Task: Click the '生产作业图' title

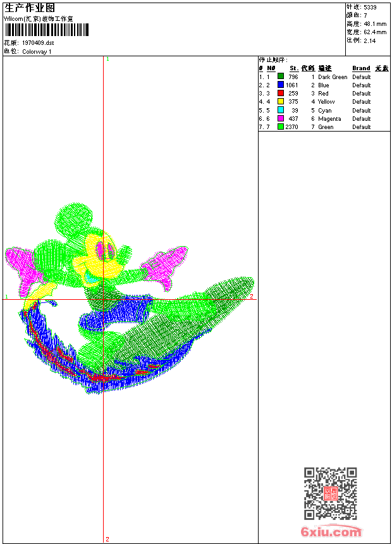Action: tap(30, 8)
